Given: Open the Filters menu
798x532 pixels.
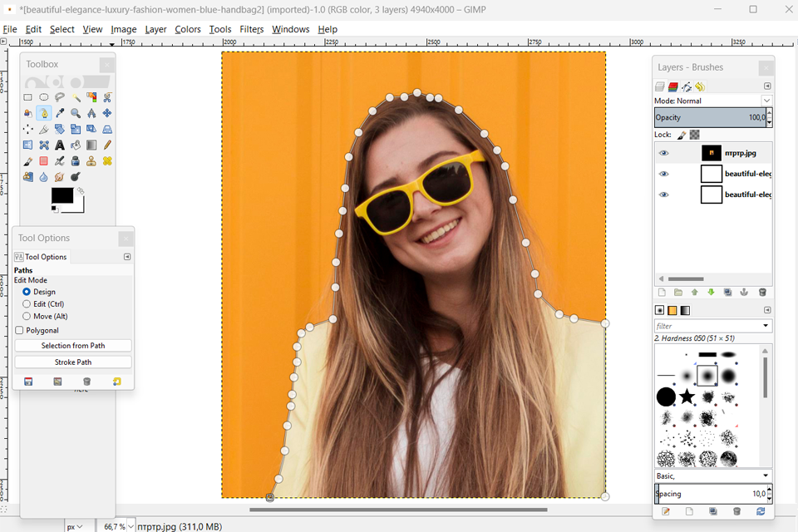Looking at the screenshot, I should point(251,29).
